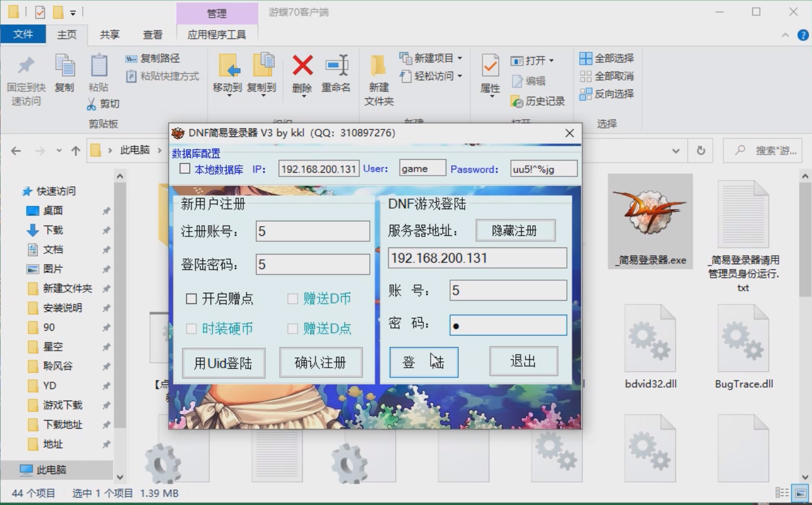812x505 pixels.
Task: Click the Rename icon
Action: (x=336, y=65)
